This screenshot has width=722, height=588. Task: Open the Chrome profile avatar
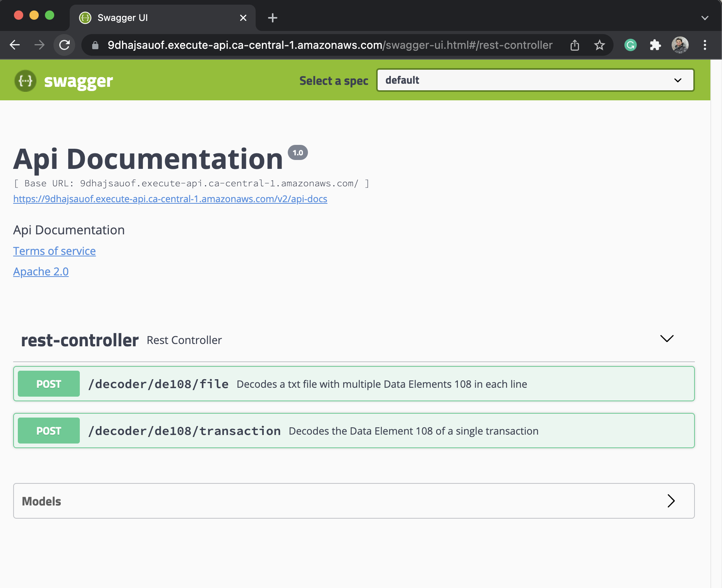click(x=680, y=45)
